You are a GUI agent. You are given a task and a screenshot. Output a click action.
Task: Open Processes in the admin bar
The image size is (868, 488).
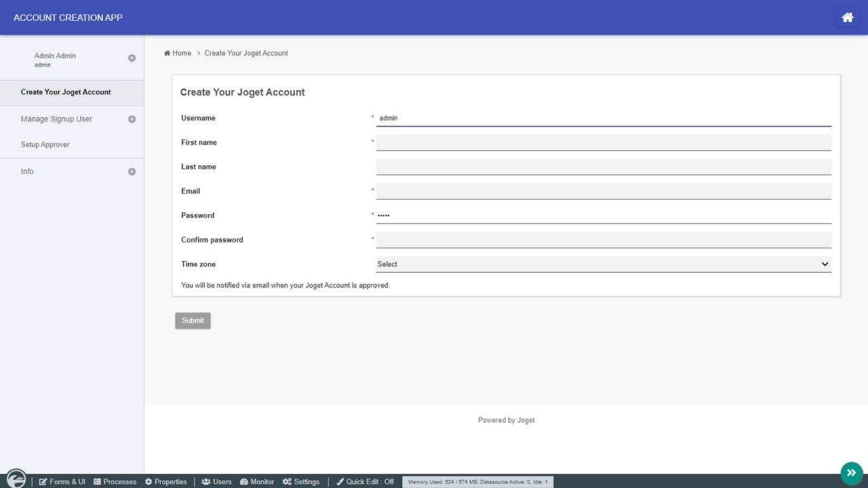click(115, 482)
